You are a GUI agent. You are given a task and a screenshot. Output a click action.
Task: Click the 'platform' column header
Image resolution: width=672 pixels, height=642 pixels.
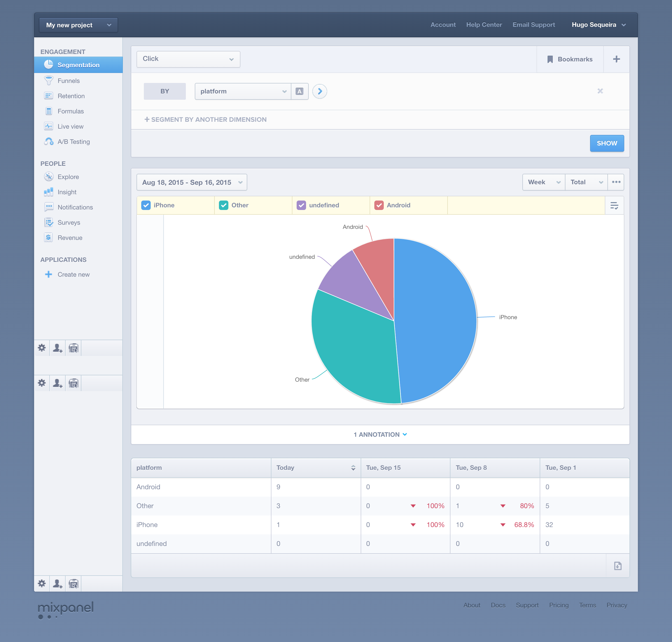(x=201, y=468)
